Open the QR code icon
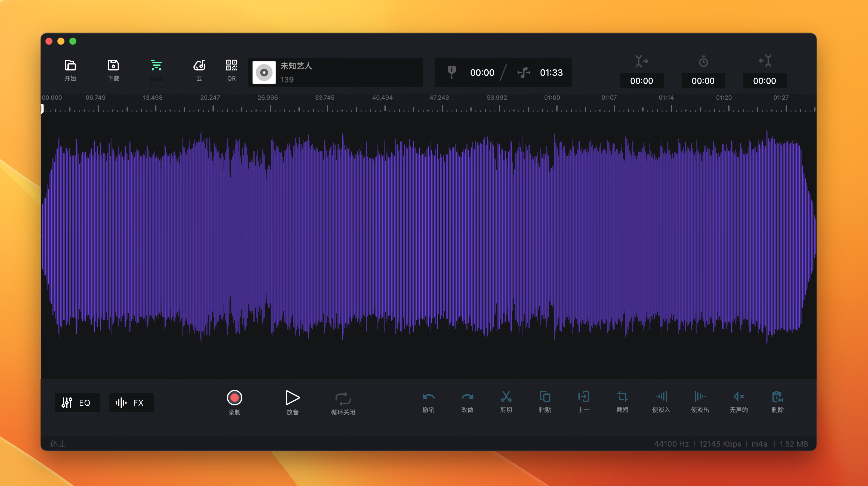868x486 pixels. (x=231, y=65)
